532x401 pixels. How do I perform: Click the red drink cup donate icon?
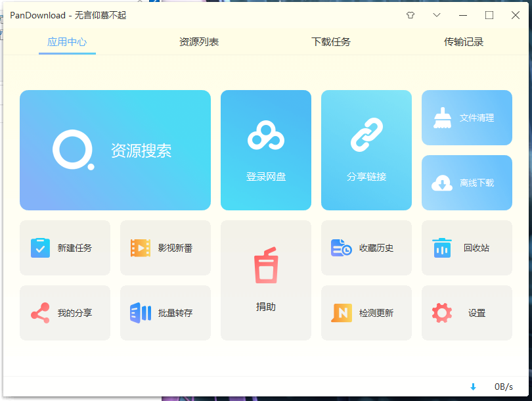266,265
